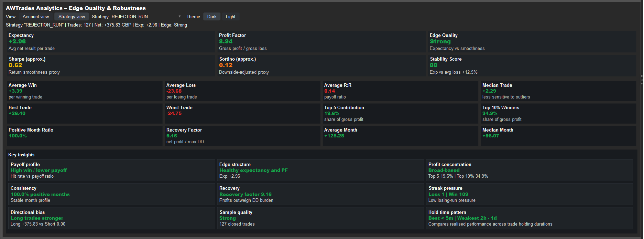The width and height of the screenshot is (644, 239).
Task: Click the Expectancy metric card
Action: tap(111, 42)
